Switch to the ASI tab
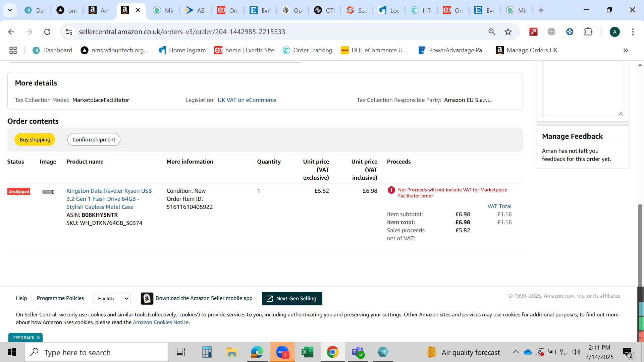 coord(196,10)
